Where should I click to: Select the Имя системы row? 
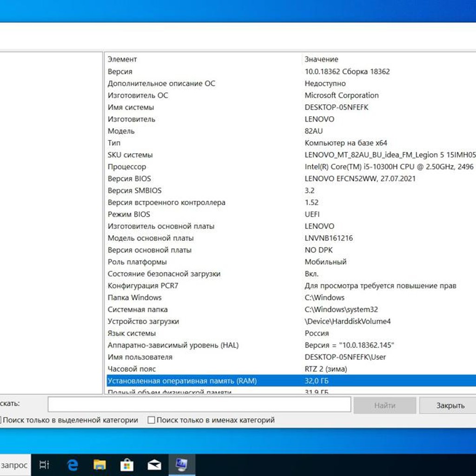pyautogui.click(x=291, y=107)
